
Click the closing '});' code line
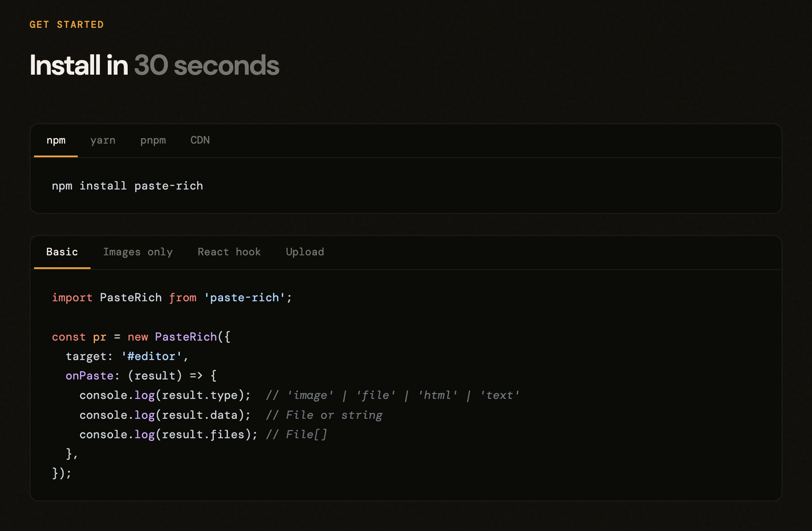click(61, 474)
